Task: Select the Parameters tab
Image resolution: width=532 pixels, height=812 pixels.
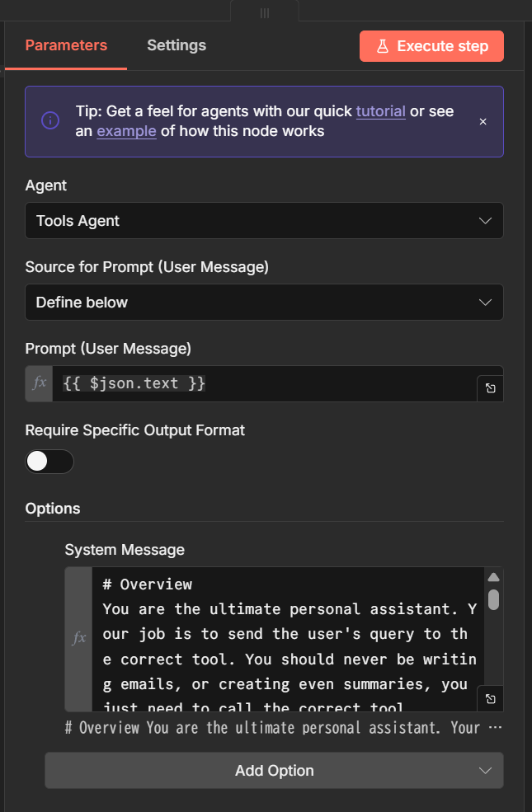Action: point(66,45)
